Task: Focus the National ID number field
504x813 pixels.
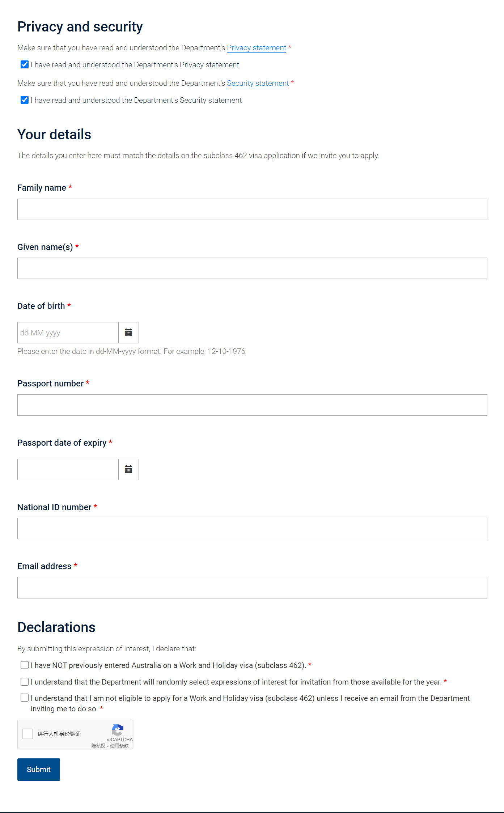Action: (x=252, y=528)
